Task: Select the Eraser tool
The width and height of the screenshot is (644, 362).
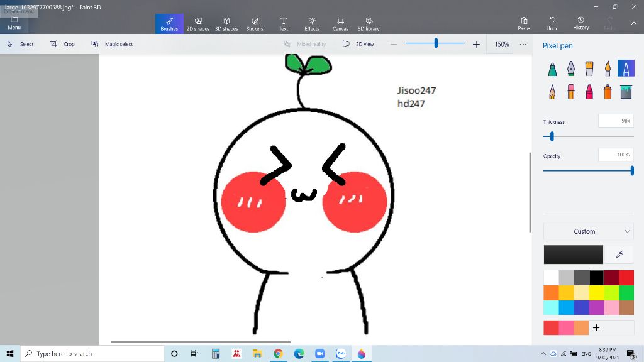Action: (571, 92)
